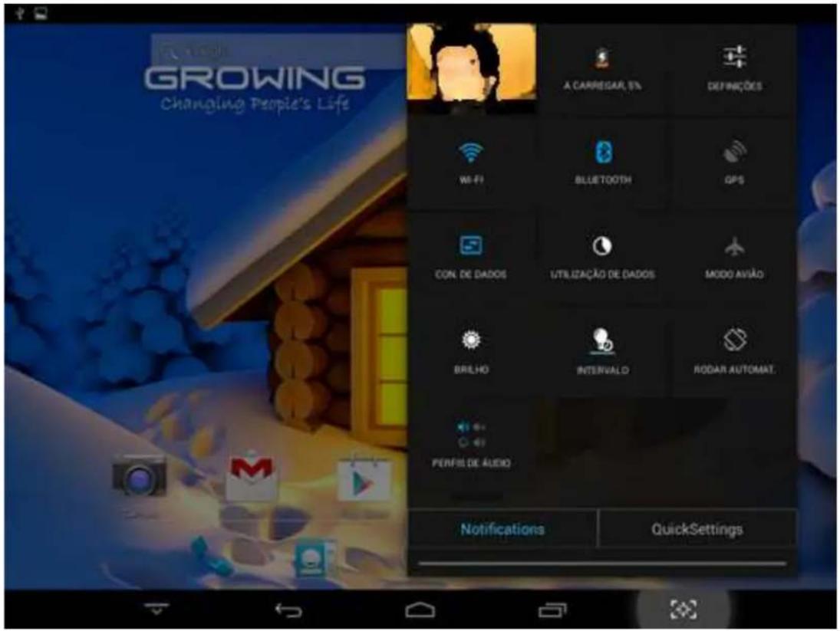
Task: Tap the battery A CARREGAR charging tile
Action: 603,68
